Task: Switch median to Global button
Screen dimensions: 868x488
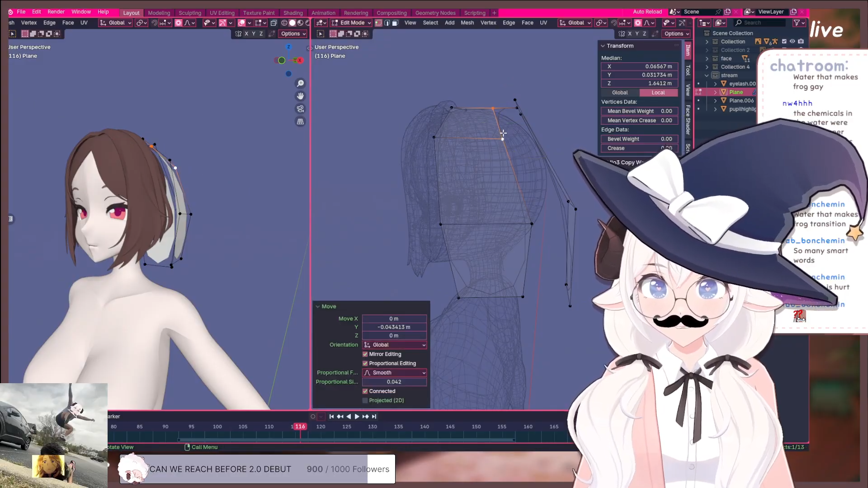Action: tap(620, 93)
